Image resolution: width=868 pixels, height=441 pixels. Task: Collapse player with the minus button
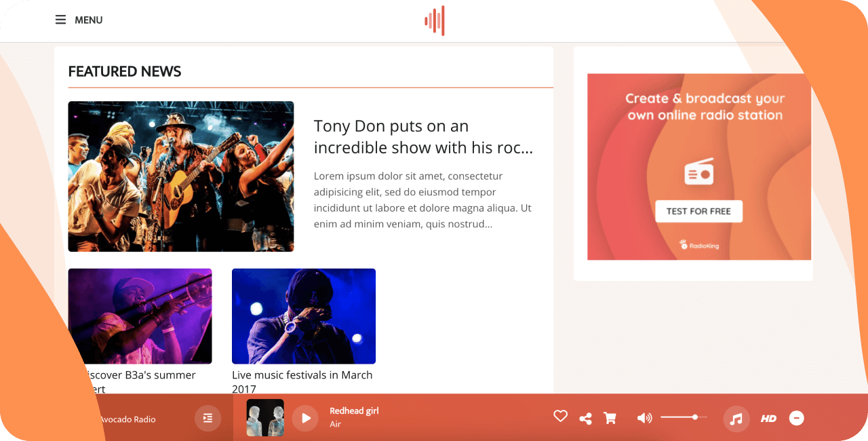[x=797, y=419]
